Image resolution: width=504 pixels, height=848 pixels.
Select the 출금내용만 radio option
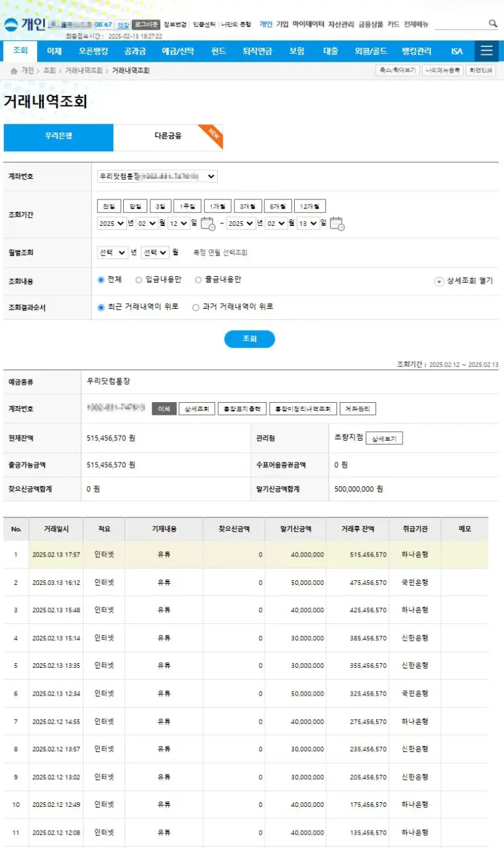(x=198, y=280)
